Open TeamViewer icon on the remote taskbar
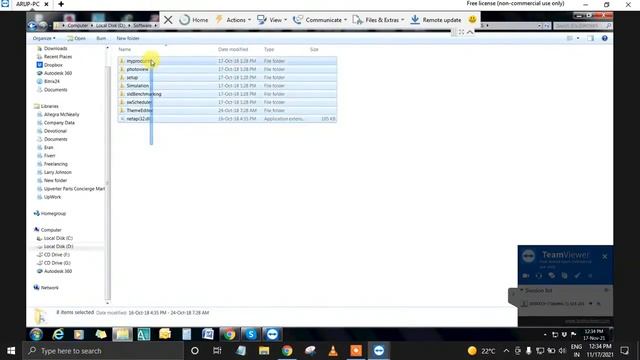This screenshot has width=640, height=360. (x=272, y=334)
